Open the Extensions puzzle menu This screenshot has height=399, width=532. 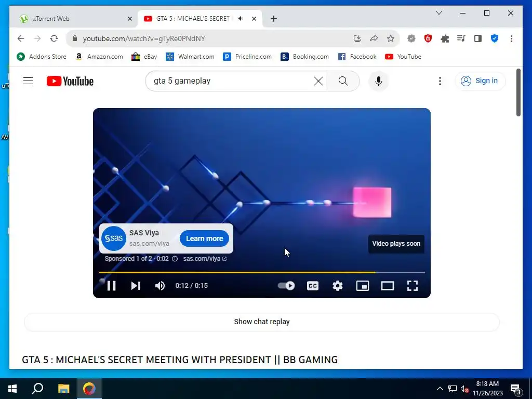coord(445,38)
